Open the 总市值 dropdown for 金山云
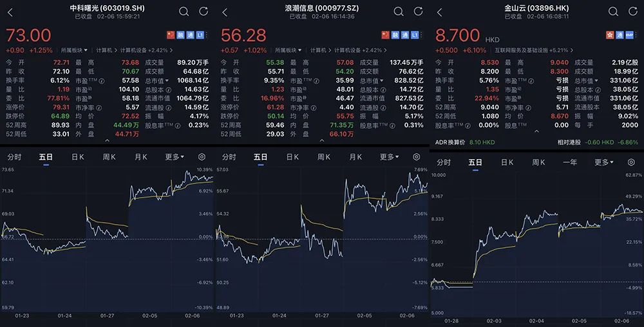Viewport: 644px width, 327px height. click(586, 81)
